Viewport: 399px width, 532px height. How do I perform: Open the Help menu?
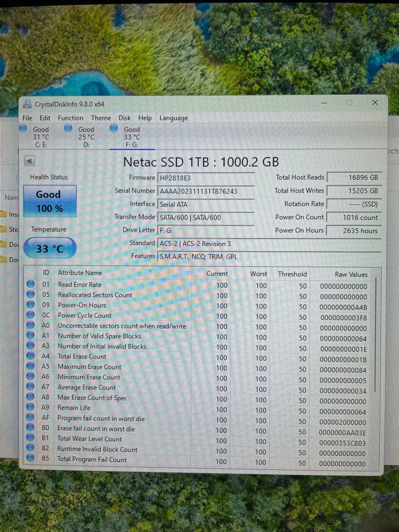(x=145, y=118)
